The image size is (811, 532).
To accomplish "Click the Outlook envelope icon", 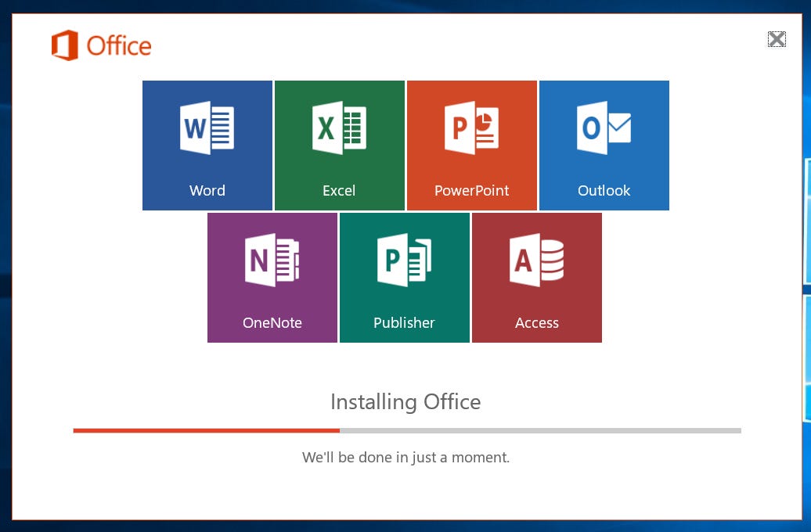I will tap(604, 128).
